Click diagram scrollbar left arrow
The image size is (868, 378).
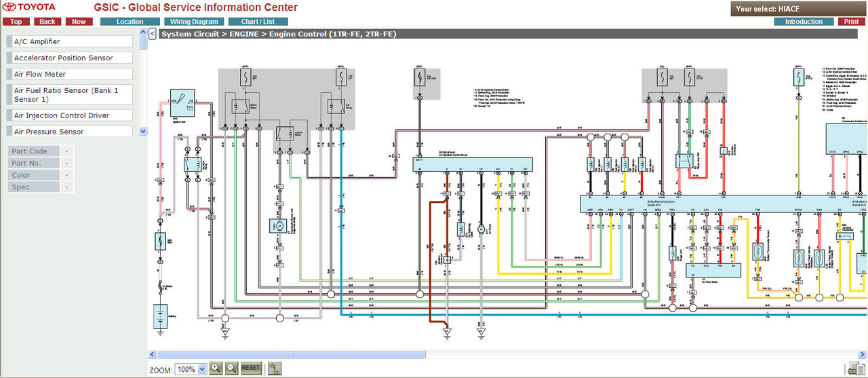(x=153, y=354)
